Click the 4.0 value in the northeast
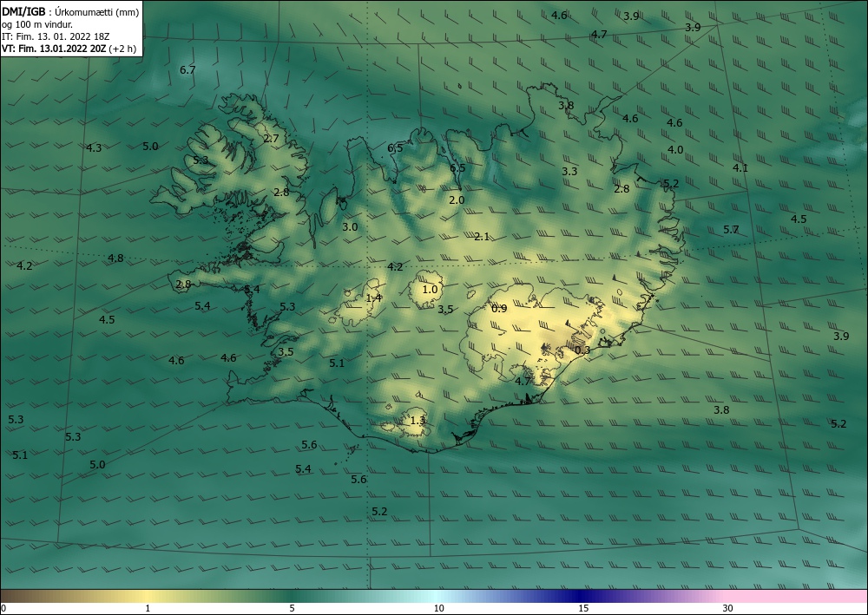 click(675, 150)
